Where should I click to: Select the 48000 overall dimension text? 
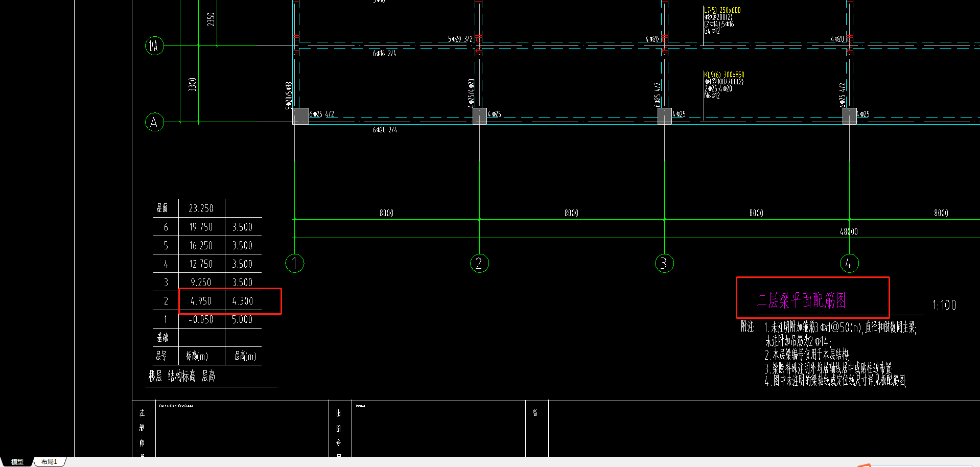pos(849,231)
